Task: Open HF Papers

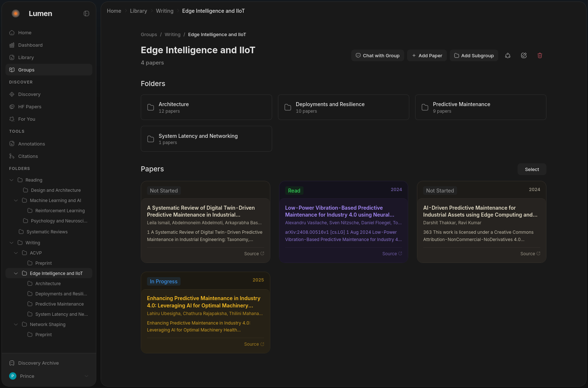Action: [x=49, y=106]
